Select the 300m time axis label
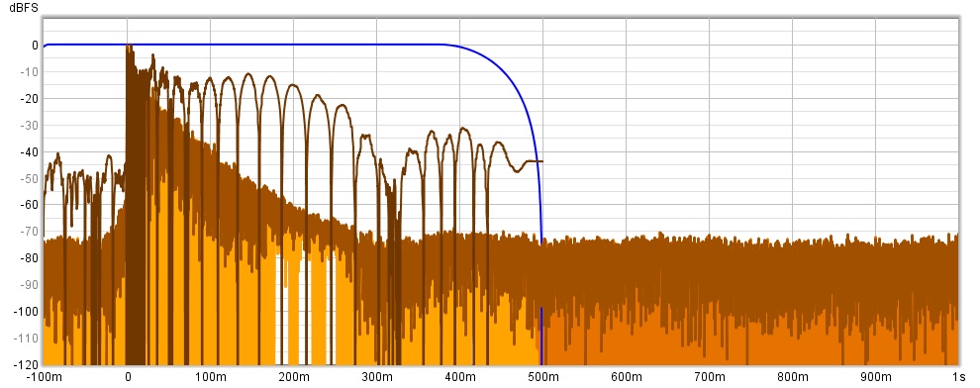This screenshot has width=980, height=388. (376, 377)
